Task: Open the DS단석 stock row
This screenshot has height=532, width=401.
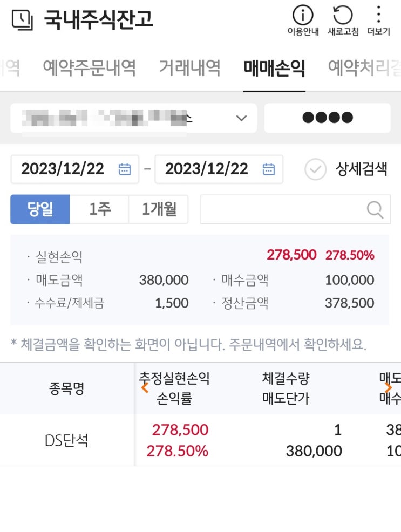Action: pos(201,440)
